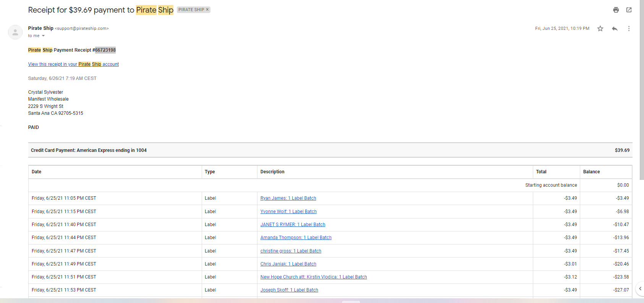644x303 pixels.
Task: Click the sender avatar icon
Action: 15,33
